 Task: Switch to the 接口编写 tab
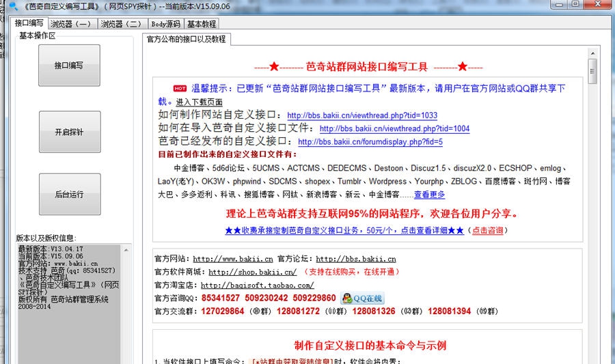point(29,23)
